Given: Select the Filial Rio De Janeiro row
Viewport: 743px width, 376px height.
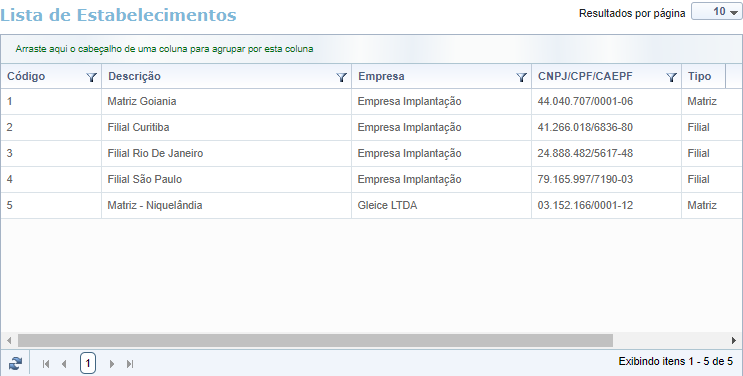Looking at the screenshot, I should pyautogui.click(x=372, y=154).
